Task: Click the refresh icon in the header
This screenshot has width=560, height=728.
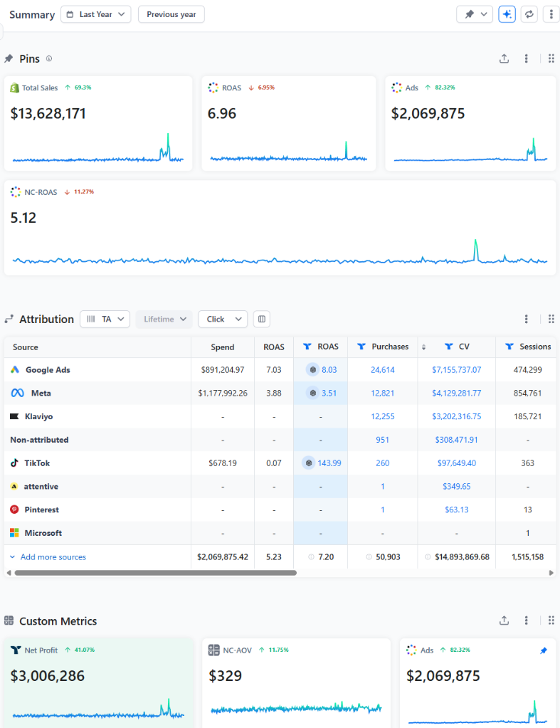Action: coord(529,14)
